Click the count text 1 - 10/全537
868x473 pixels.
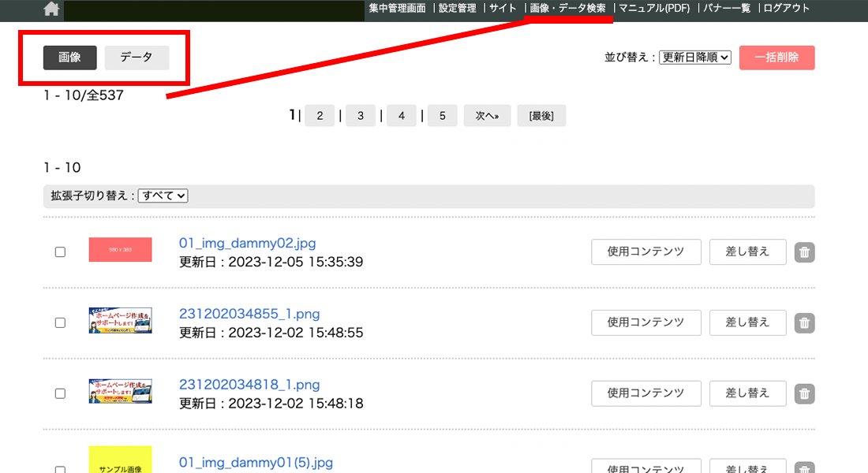pyautogui.click(x=84, y=95)
